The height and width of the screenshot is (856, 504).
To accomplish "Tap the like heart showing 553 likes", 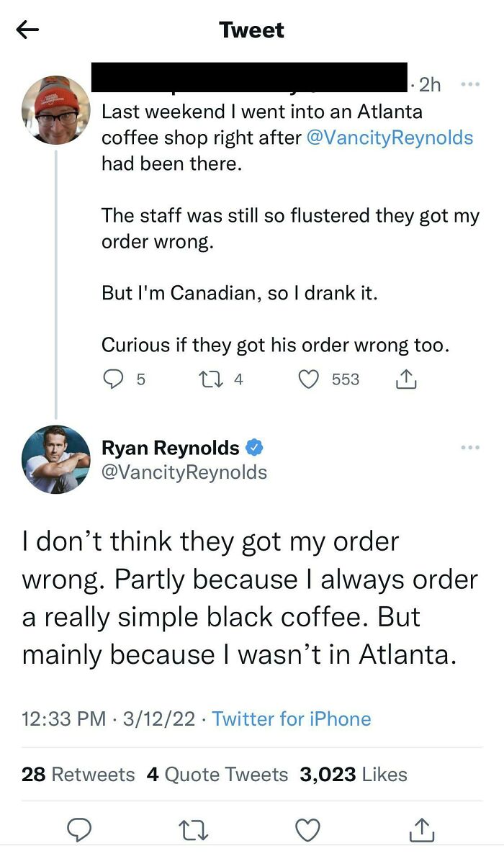I will [x=310, y=379].
